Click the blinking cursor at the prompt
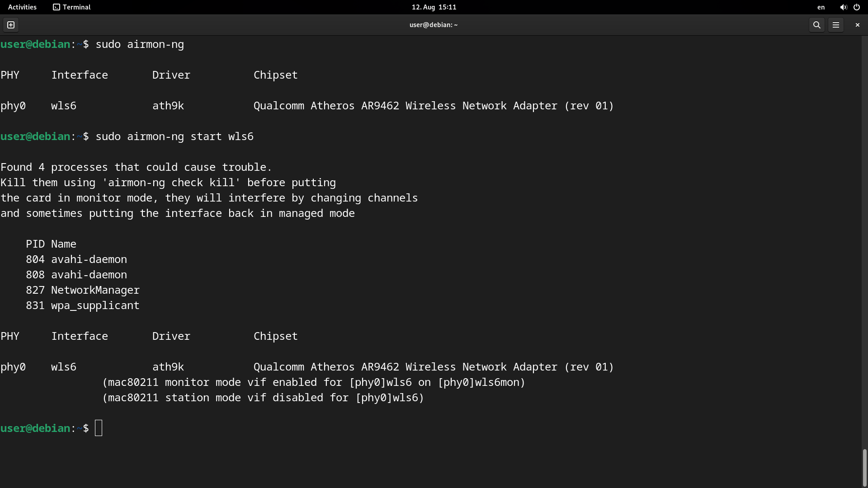This screenshot has width=868, height=488. (x=99, y=427)
